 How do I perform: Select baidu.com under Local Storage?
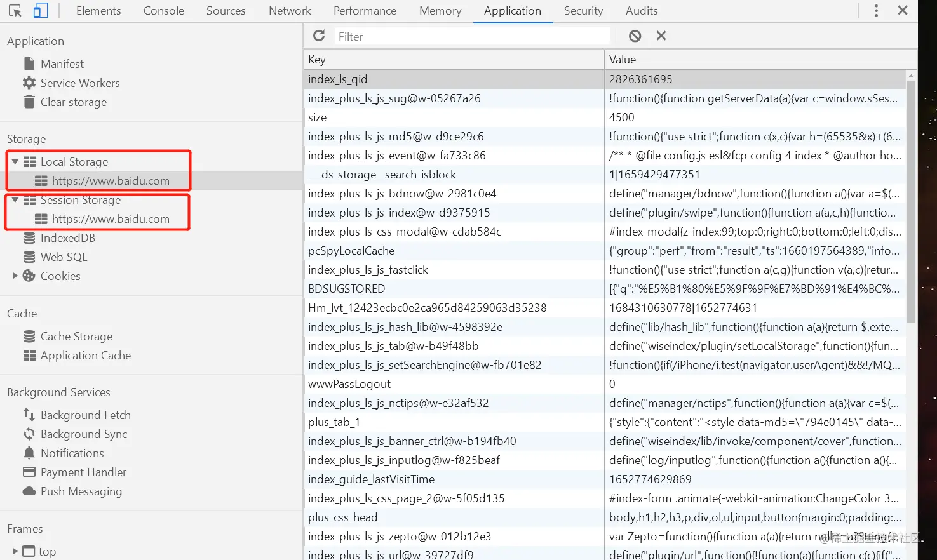111,181
